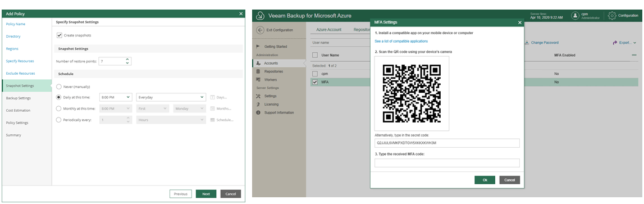Close the MFA Settings dialog

(x=519, y=22)
